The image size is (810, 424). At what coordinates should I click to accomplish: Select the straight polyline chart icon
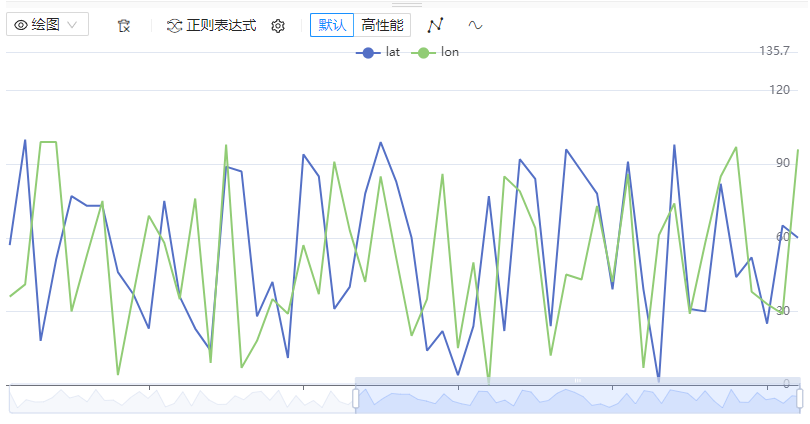coord(435,25)
